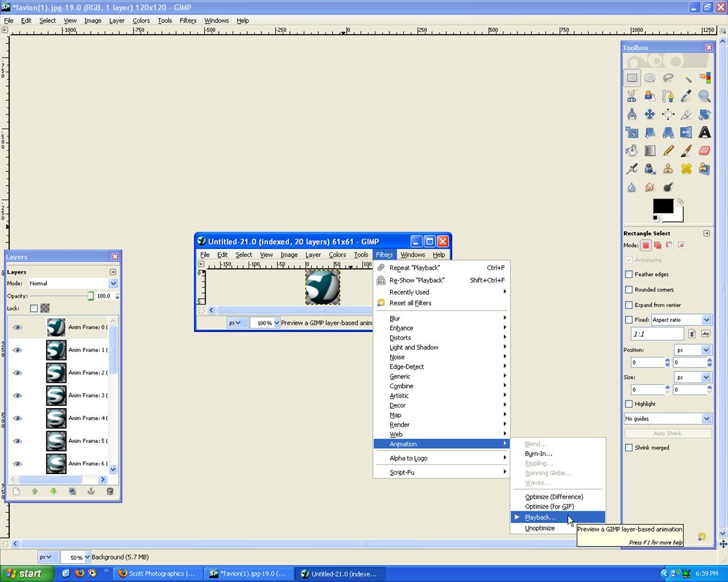Choose Burn-In... from the Animation submenu

[558, 454]
